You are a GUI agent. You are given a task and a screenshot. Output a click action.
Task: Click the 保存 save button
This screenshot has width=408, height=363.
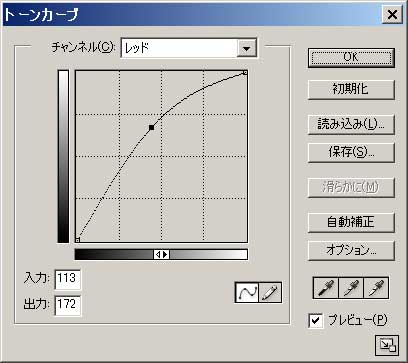[351, 153]
